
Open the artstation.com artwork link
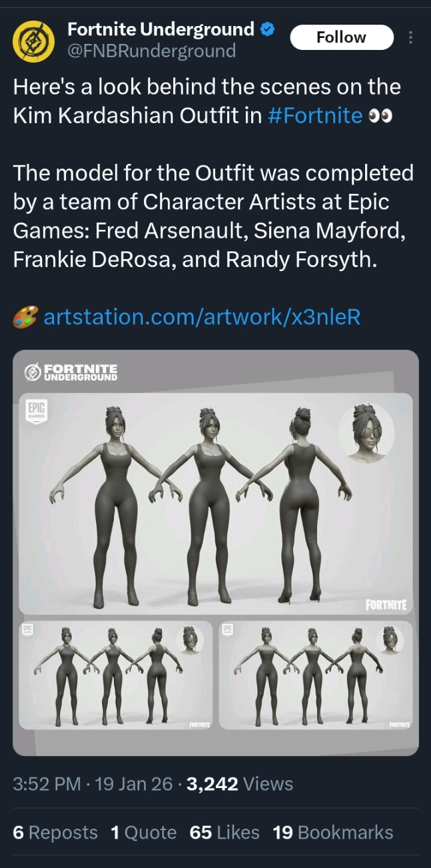point(202,316)
